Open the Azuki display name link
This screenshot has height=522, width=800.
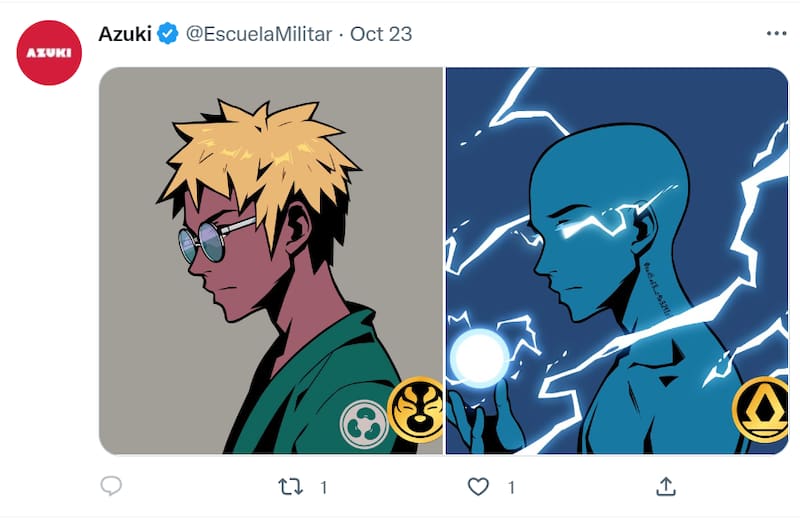125,34
